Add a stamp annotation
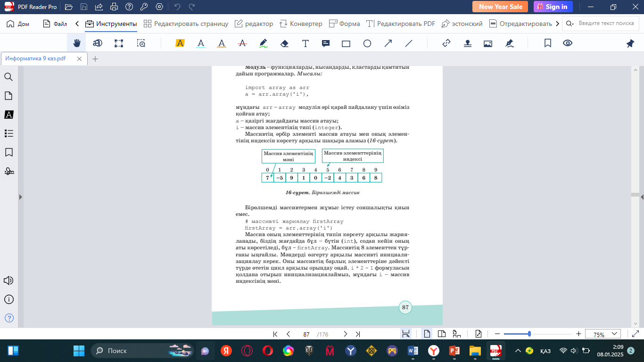The width and height of the screenshot is (644, 362). (x=467, y=43)
